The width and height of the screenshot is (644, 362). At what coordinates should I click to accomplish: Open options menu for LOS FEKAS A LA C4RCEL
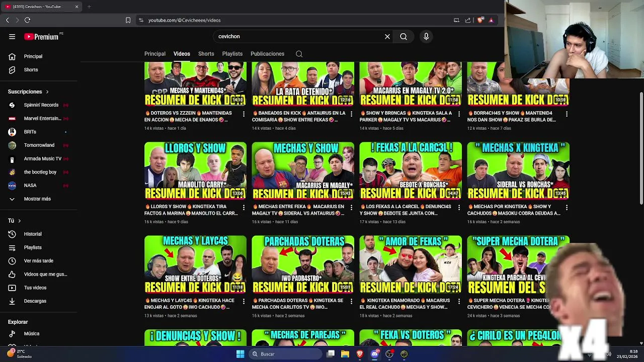point(459,208)
